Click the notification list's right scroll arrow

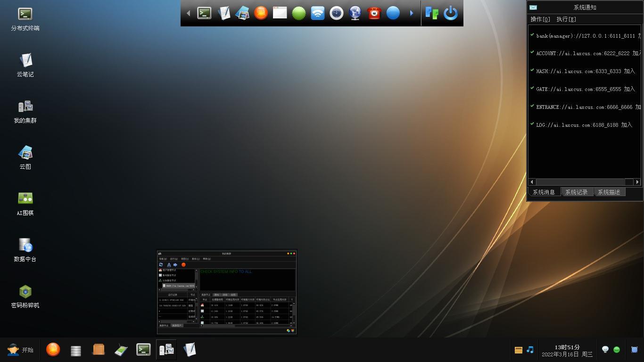[x=637, y=182]
